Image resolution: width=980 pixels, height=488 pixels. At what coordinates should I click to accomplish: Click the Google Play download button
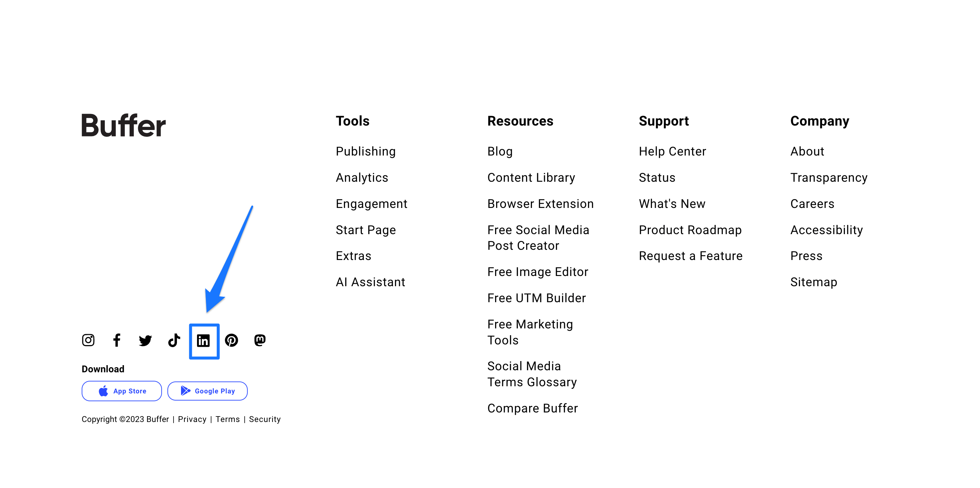(208, 391)
